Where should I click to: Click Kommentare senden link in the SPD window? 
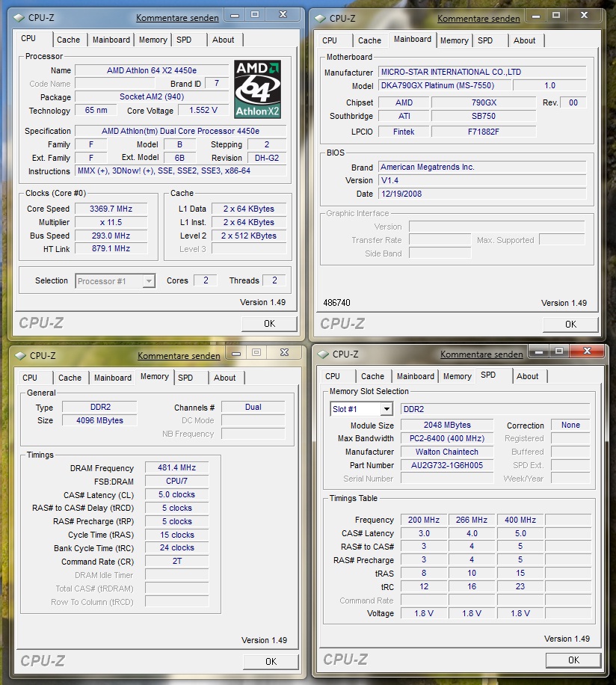(481, 354)
